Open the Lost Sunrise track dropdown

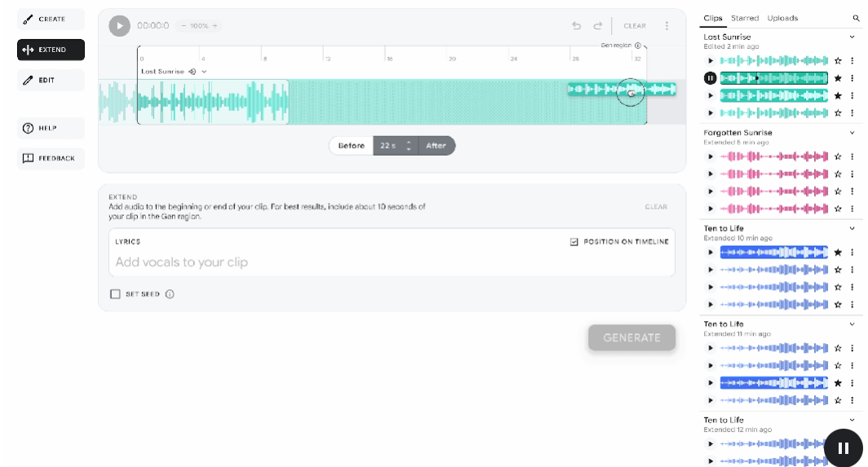[204, 72]
